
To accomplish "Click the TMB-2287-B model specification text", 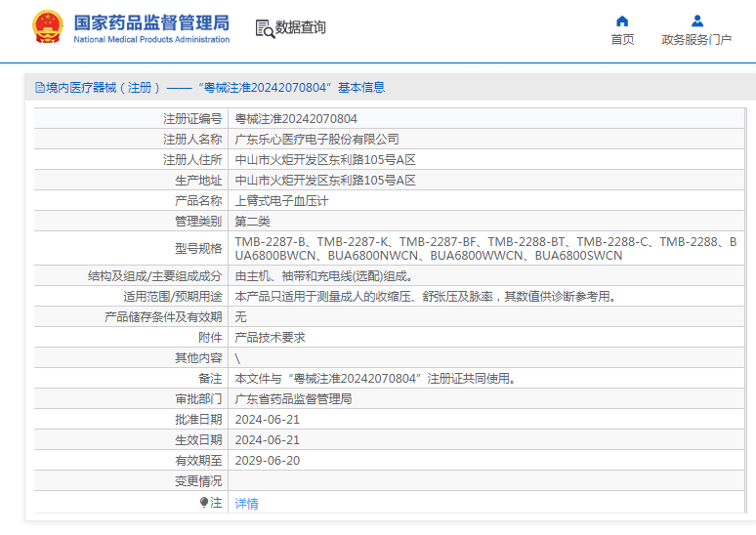I will [x=485, y=249].
